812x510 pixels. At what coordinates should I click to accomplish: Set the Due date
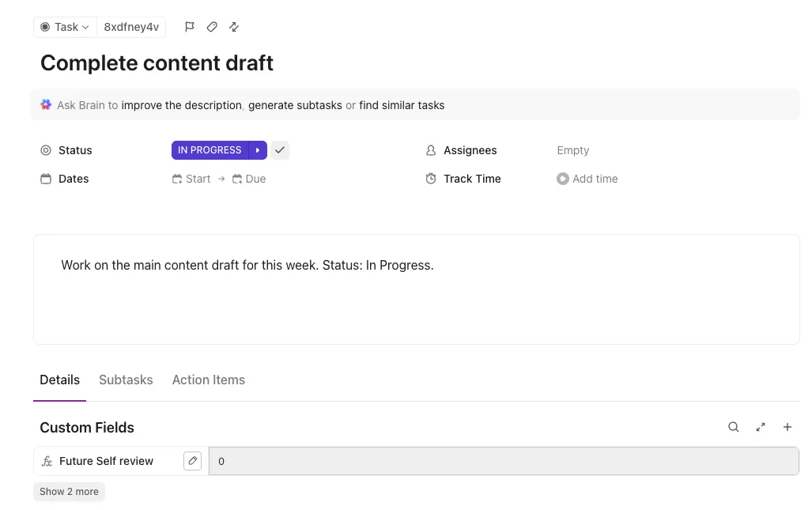(249, 179)
